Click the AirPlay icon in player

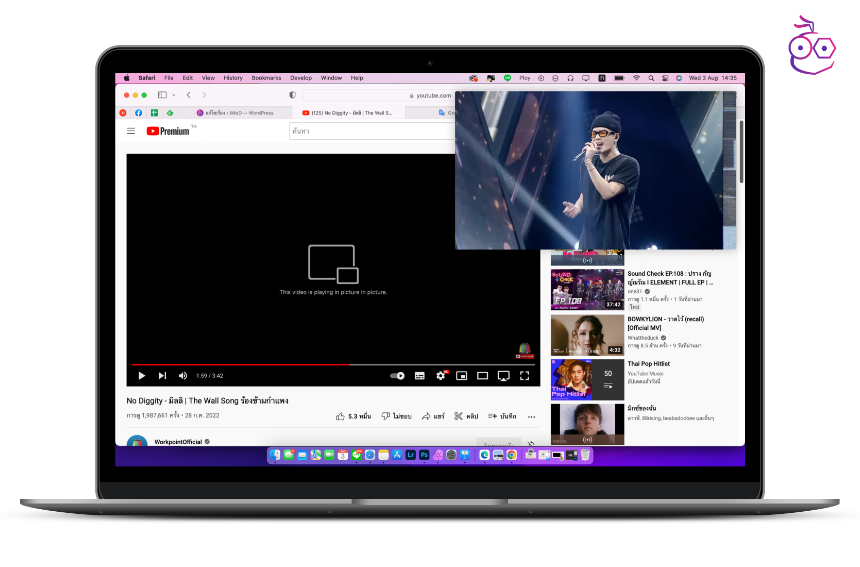(x=503, y=376)
